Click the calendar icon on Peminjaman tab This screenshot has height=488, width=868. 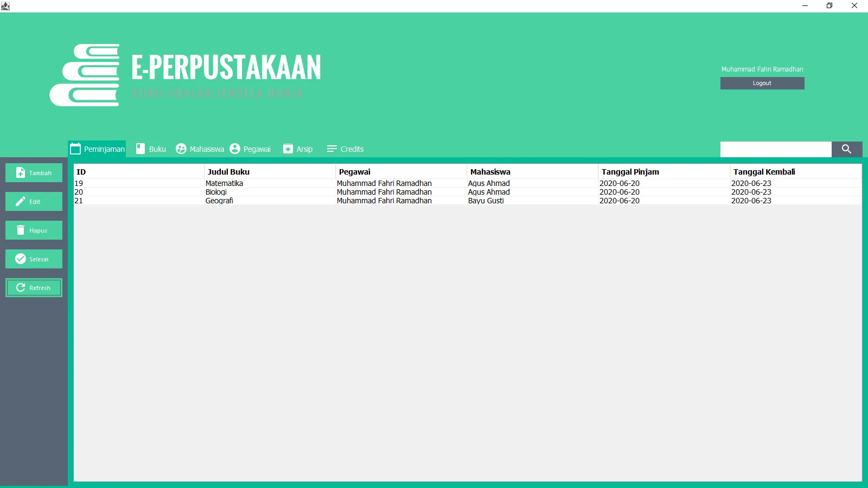pos(75,148)
